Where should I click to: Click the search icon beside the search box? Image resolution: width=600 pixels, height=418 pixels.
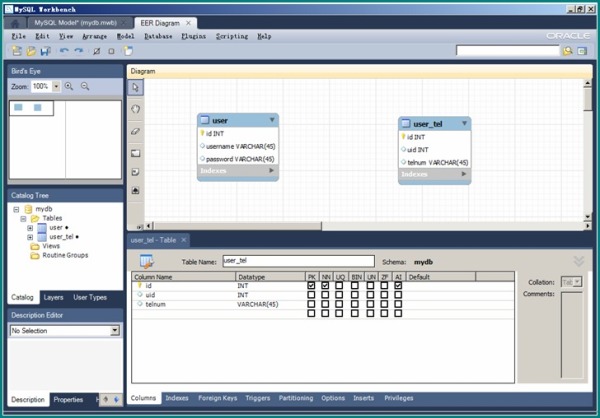tap(567, 51)
